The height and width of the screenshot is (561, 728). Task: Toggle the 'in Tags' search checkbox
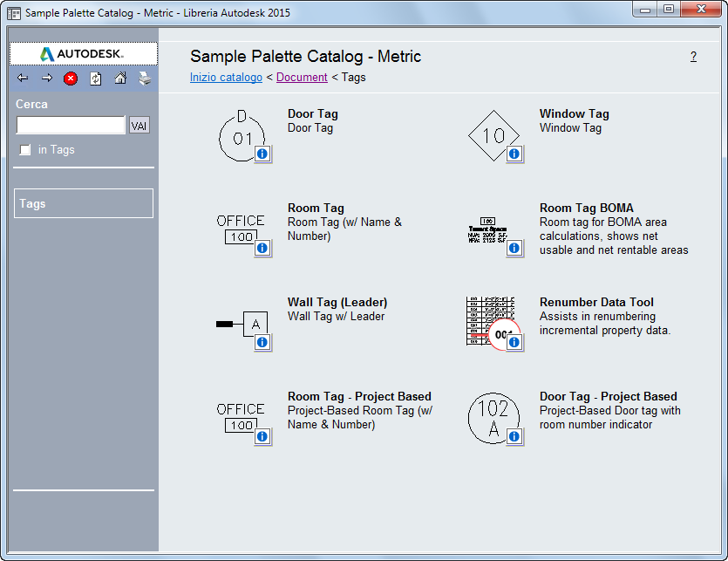pyautogui.click(x=25, y=150)
